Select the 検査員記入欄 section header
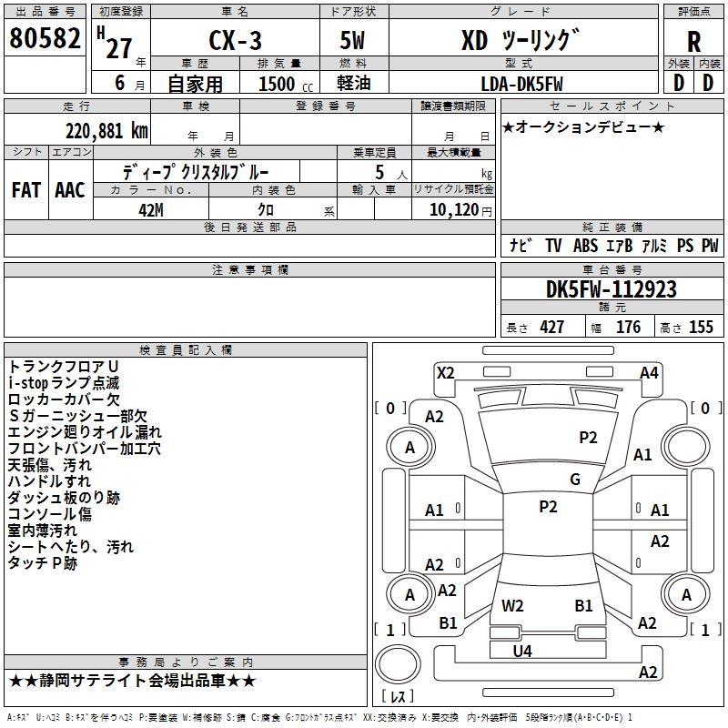 point(186,350)
